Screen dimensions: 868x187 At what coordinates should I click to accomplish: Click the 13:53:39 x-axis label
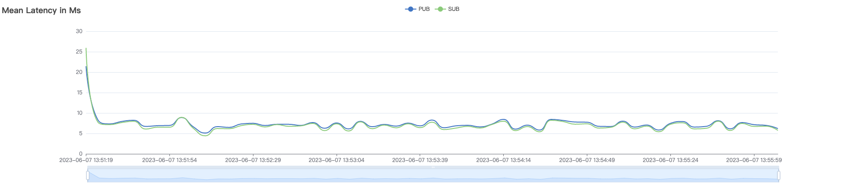point(420,160)
